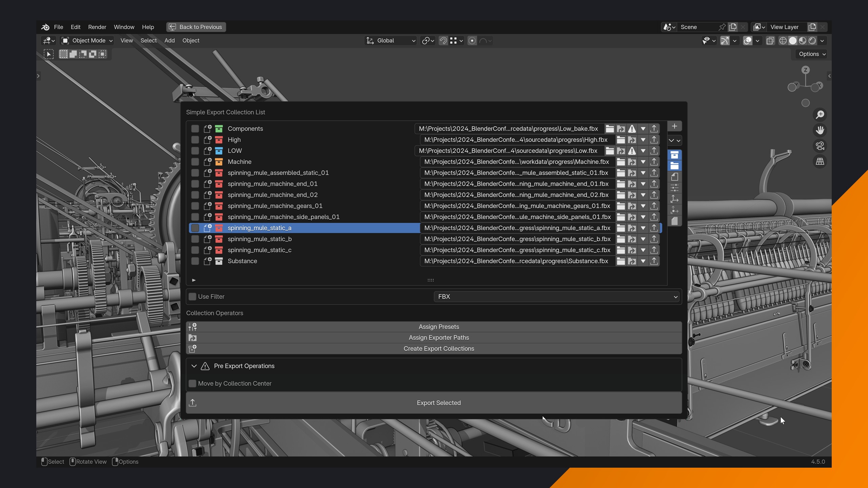Toggle camera view gizmo icon

pos(820,146)
